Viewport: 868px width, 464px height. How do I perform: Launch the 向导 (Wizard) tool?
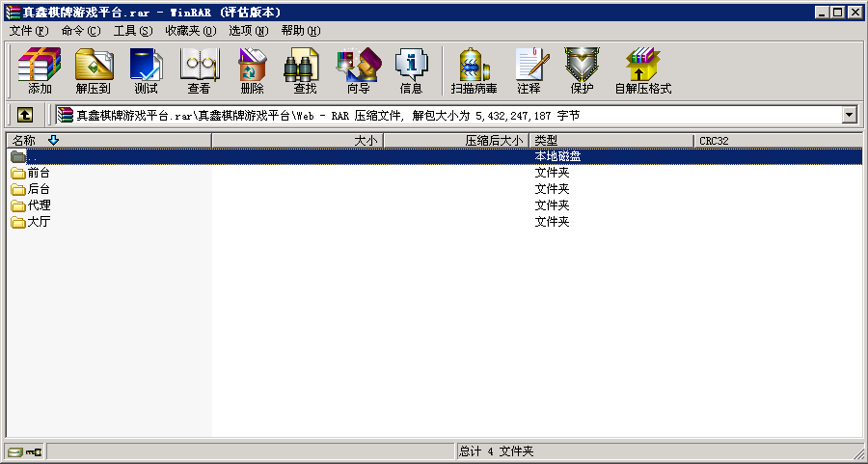(x=358, y=71)
